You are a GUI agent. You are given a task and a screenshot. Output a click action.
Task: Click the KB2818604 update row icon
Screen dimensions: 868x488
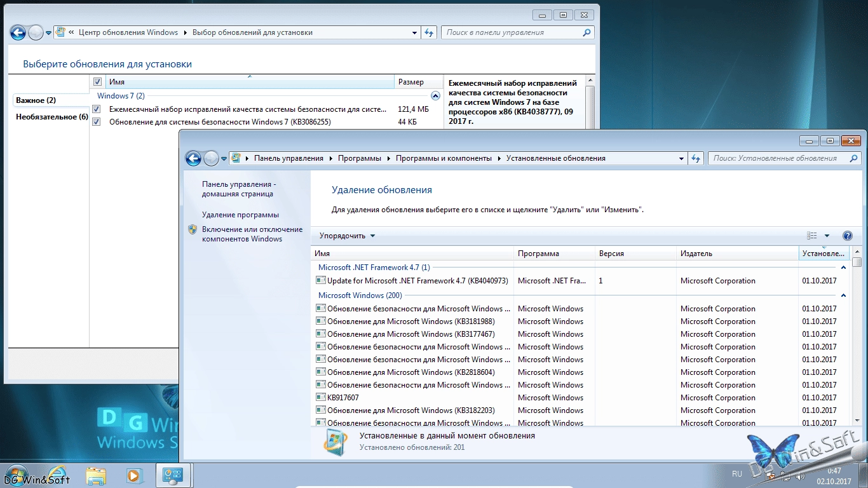pos(321,372)
